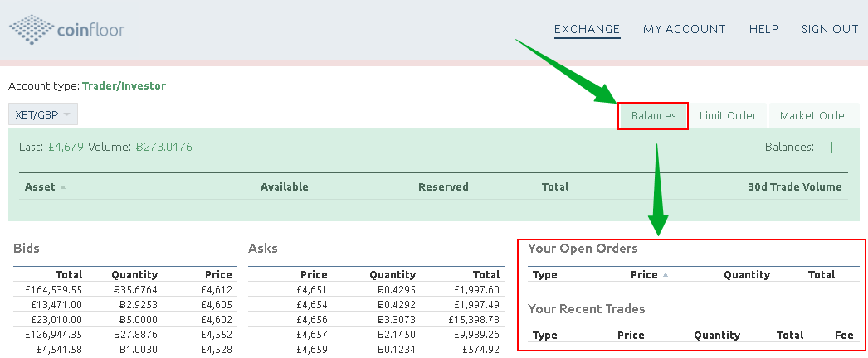Select ask at price £4,651
Viewport: 868px width, 358px height.
(377, 289)
